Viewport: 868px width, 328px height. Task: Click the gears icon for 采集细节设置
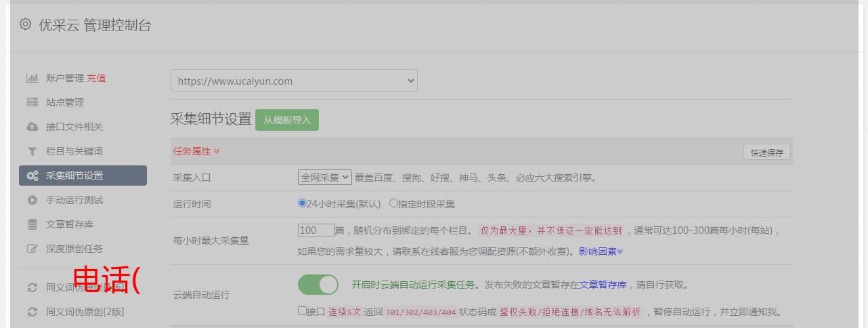tap(32, 176)
